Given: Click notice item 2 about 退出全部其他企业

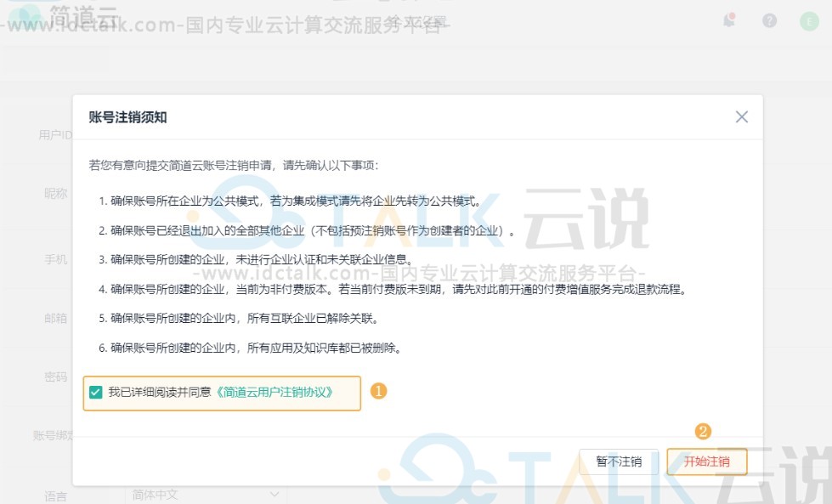Looking at the screenshot, I should click(x=307, y=231).
